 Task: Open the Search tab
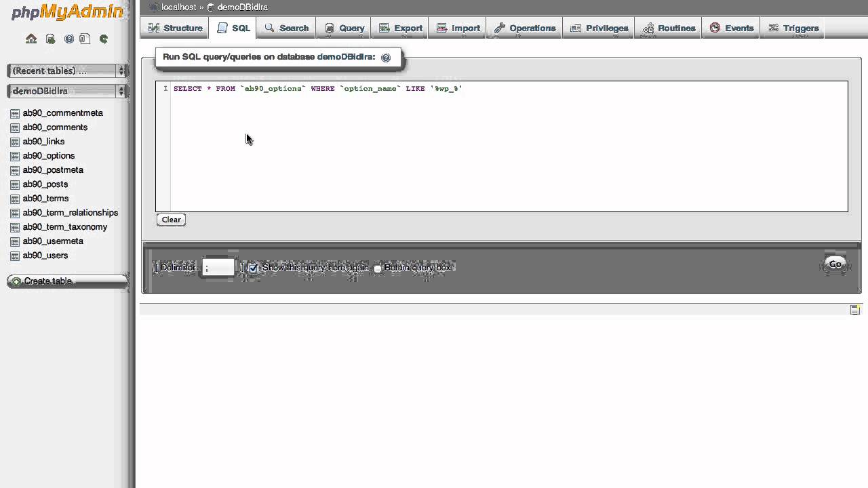tap(286, 28)
